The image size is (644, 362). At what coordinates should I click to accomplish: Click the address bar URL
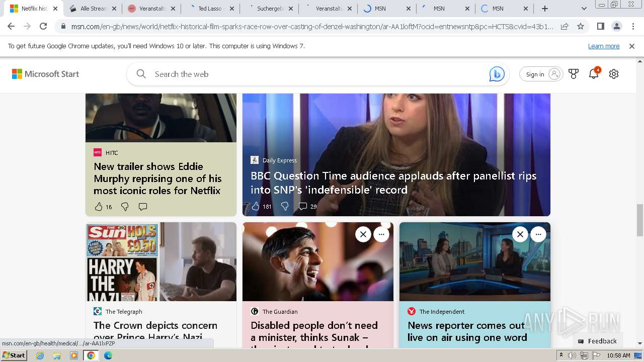pos(312,26)
